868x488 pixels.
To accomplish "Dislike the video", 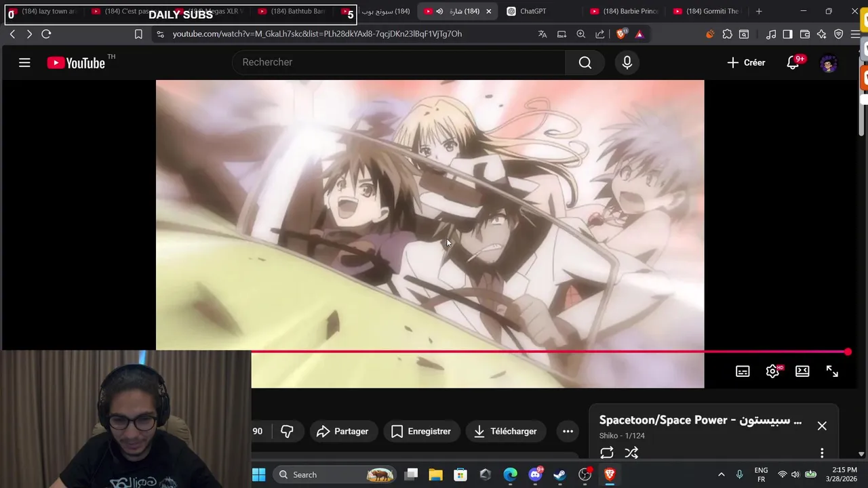I will 287,431.
